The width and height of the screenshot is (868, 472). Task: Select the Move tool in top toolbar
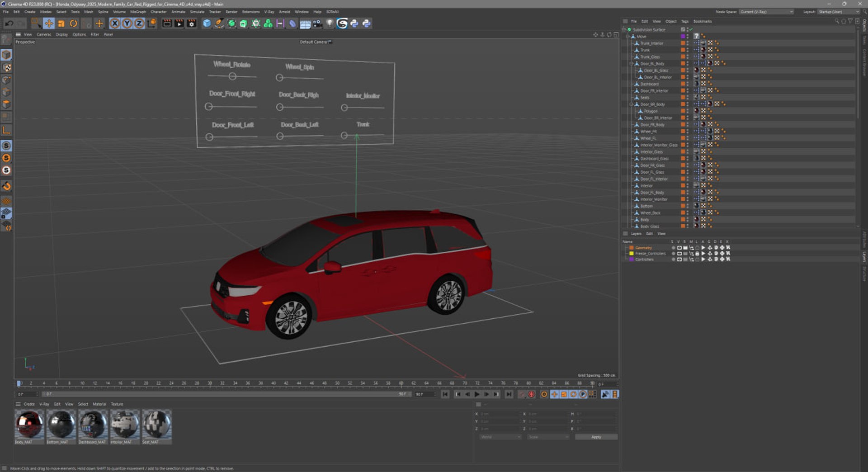click(49, 24)
